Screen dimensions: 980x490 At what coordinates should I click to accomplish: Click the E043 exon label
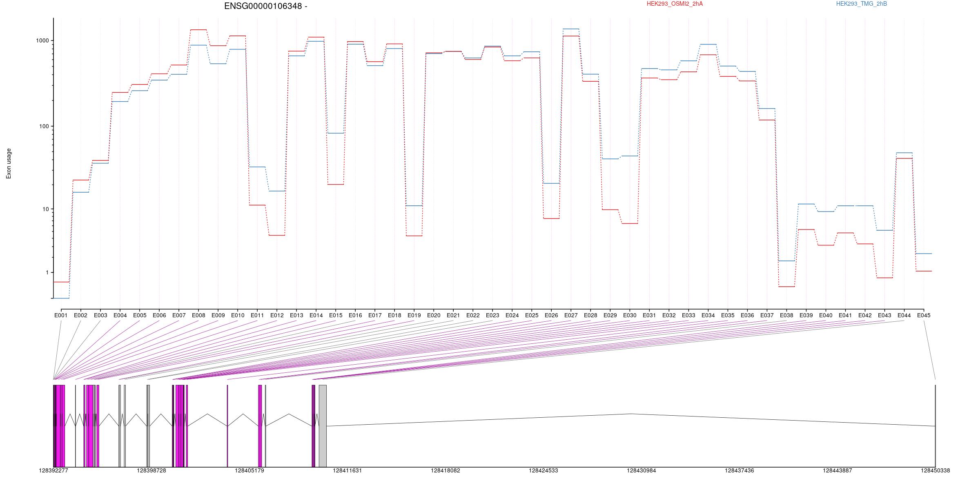point(884,315)
